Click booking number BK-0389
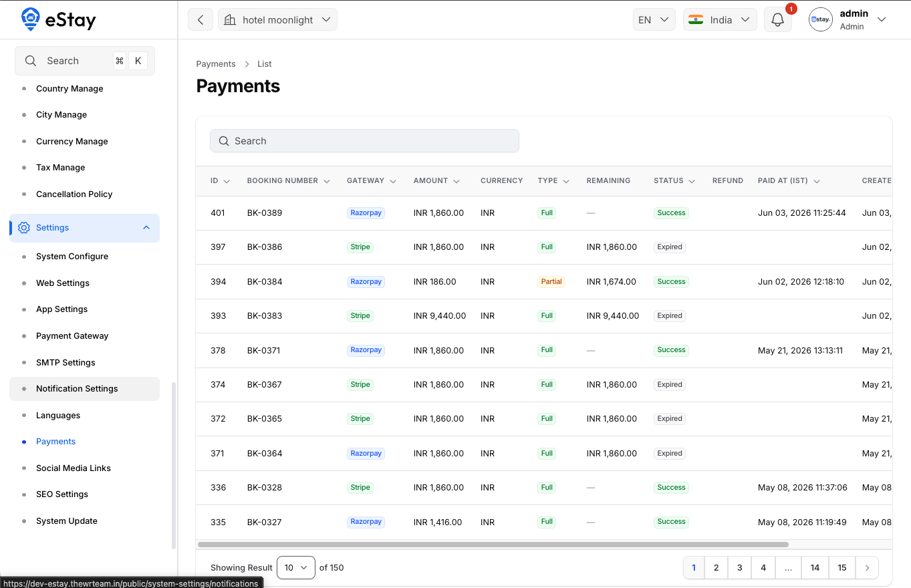Viewport: 911px width, 588px height. [x=265, y=213]
